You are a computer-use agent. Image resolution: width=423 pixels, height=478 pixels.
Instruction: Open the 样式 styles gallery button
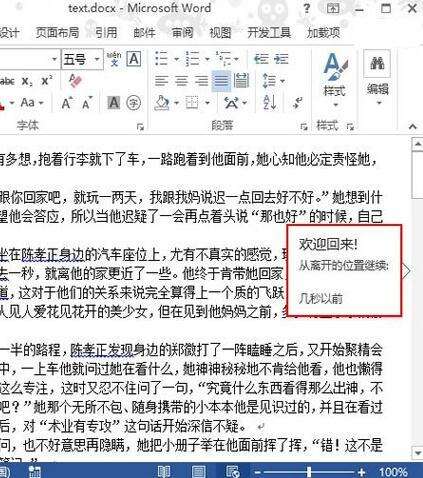[x=335, y=80]
